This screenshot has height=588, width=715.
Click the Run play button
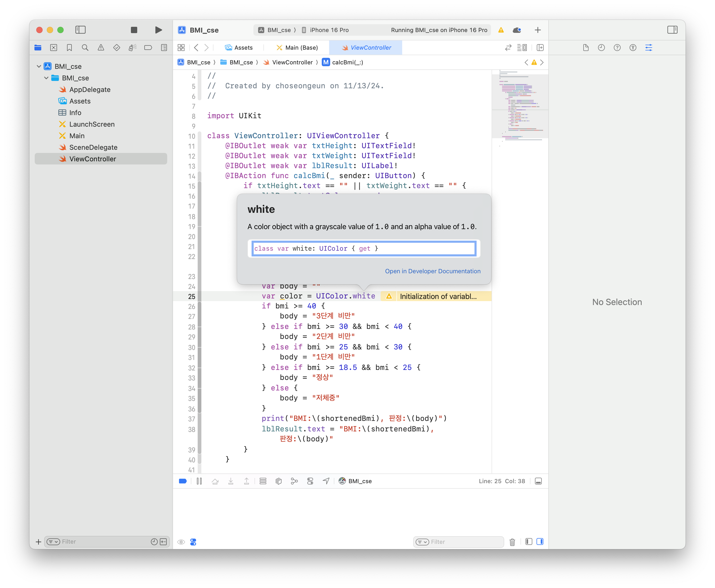158,30
